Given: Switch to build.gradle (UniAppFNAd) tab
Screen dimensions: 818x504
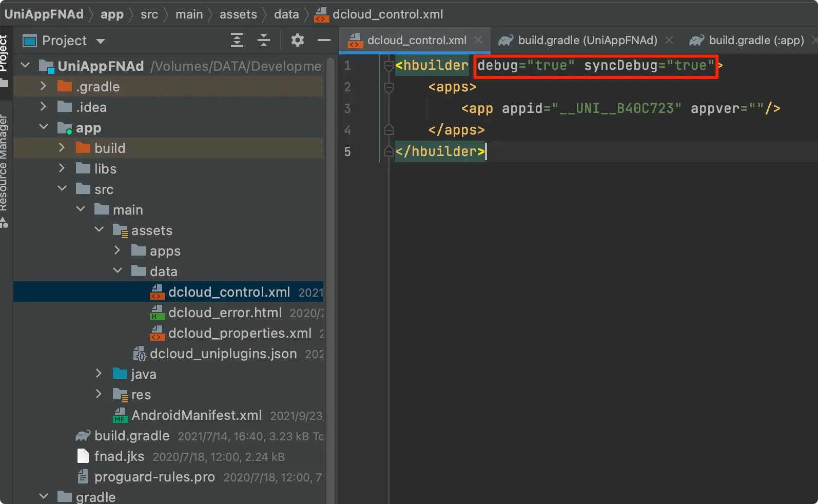Looking at the screenshot, I should 587,40.
